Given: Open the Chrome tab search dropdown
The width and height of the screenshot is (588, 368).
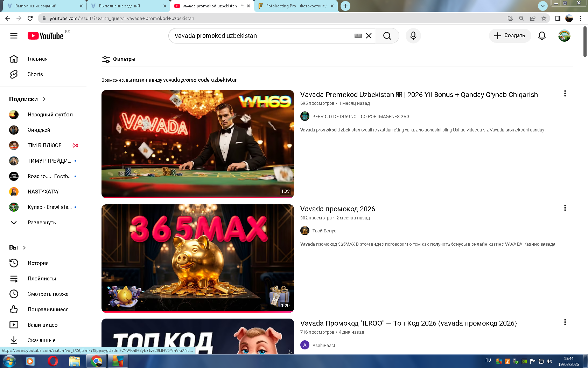Looking at the screenshot, I should (542, 6).
